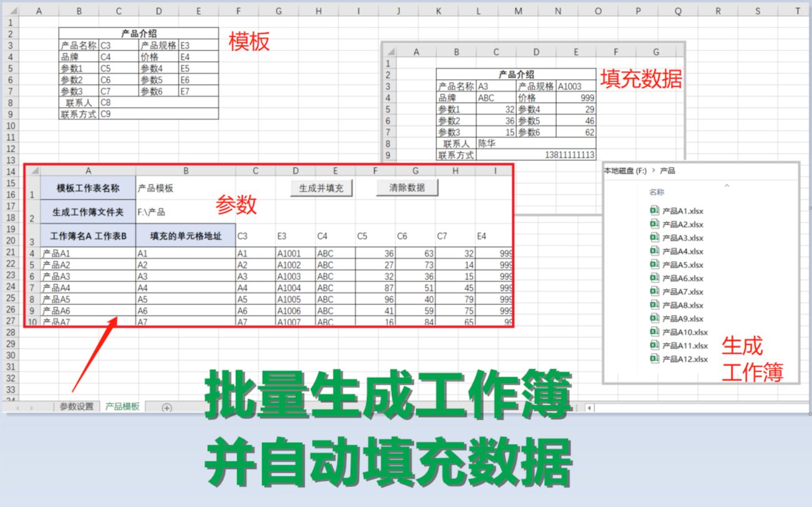Select the 产品A4.xlsx file icon
This screenshot has width=812, height=507.
coord(655,251)
